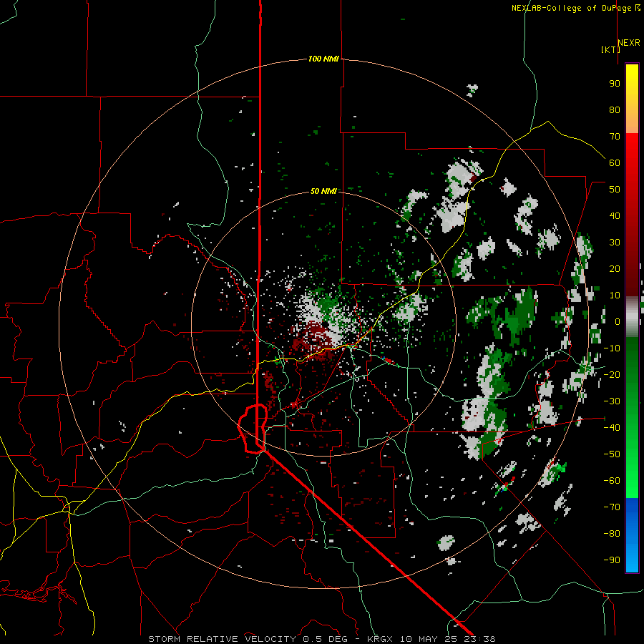Select the "-30" value on the velocity scale
The height and width of the screenshot is (644, 644).
(x=612, y=401)
